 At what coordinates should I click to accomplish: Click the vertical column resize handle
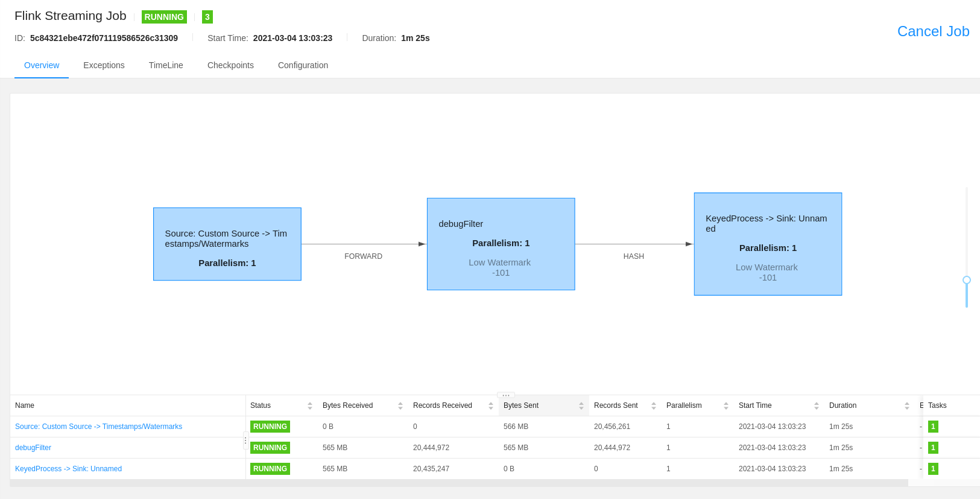245,440
